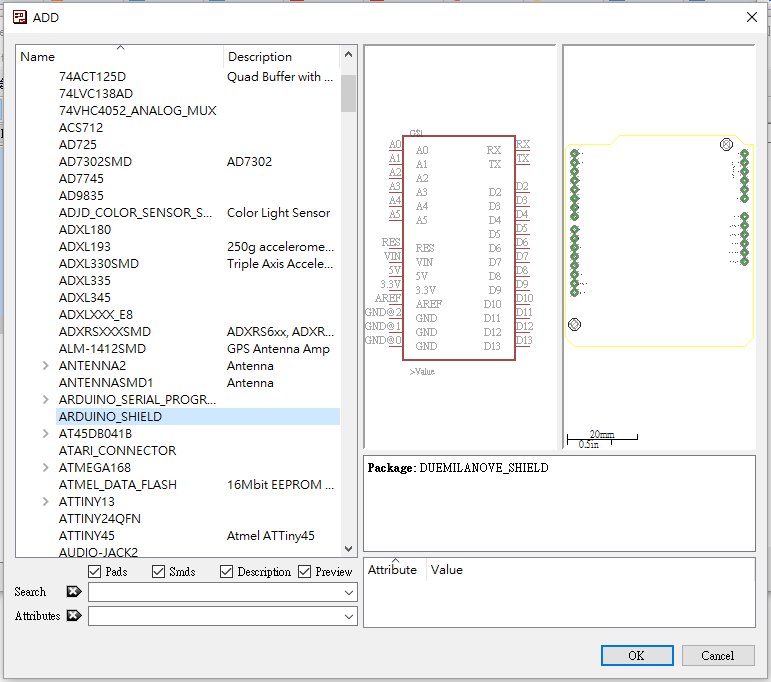Click the Search arrow icon
This screenshot has width=771, height=682.
(x=73, y=592)
